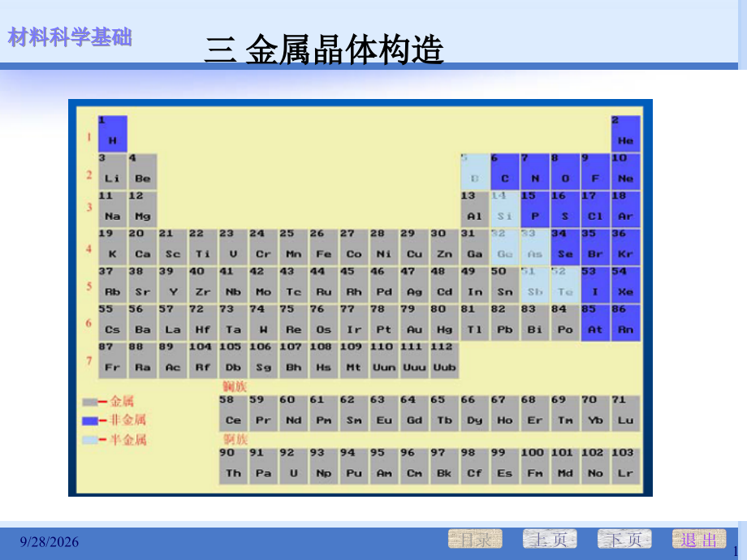Click the 退出 exit button
747x560 pixels.
(699, 539)
